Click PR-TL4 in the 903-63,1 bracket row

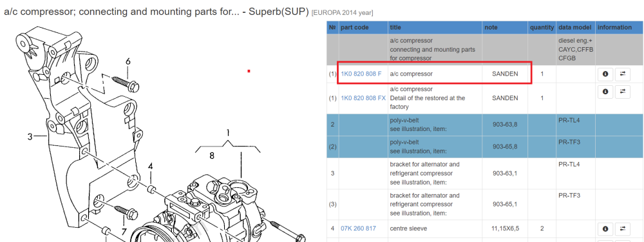pyautogui.click(x=569, y=164)
